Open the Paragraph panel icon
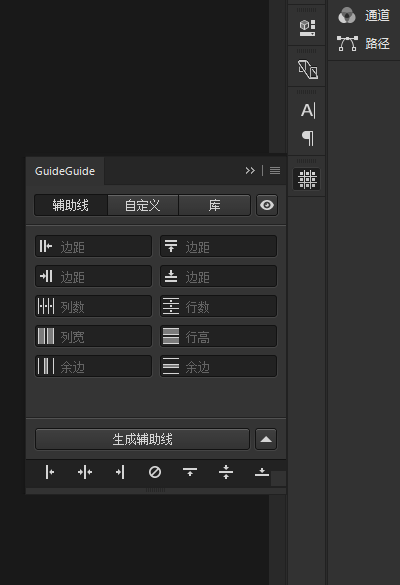The image size is (400, 585). pos(308,138)
